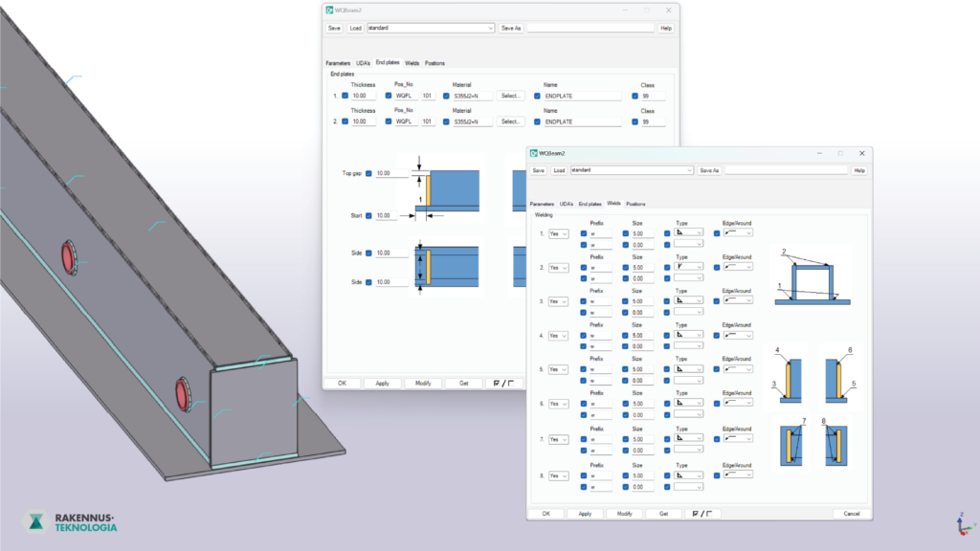Toggle the Thickness checkbox for end plate 1
The image size is (980, 551).
345,96
